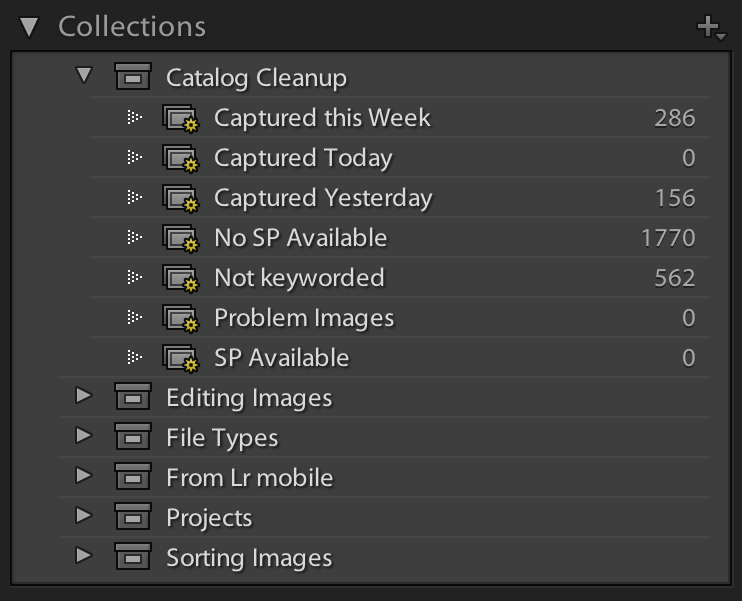The width and height of the screenshot is (742, 601).
Task: Click the Problem Images smart collection icon
Action: [x=181, y=319]
